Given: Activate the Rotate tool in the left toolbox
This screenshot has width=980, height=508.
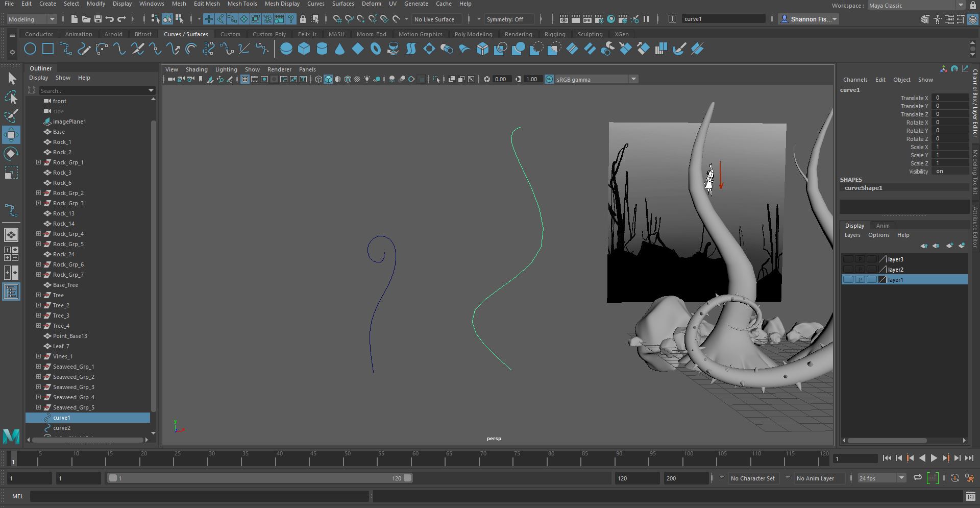Looking at the screenshot, I should 11,154.
